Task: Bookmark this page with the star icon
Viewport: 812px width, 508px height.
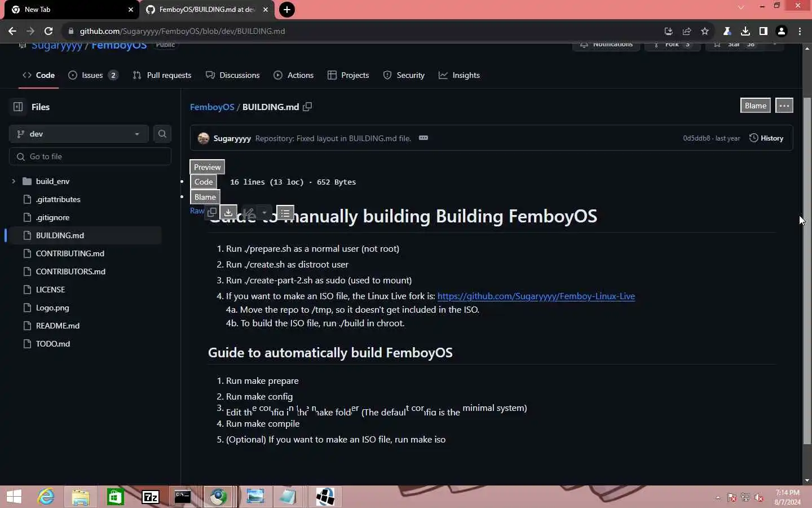Action: point(705,31)
